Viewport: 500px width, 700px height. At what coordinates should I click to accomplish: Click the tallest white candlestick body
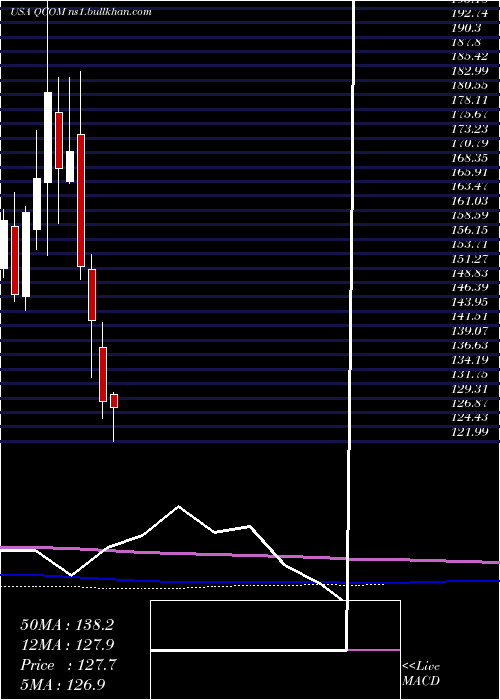[48, 138]
